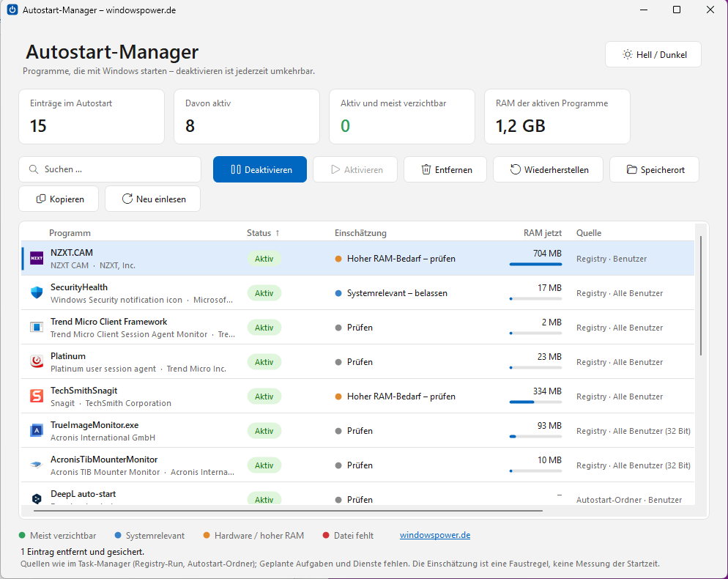The image size is (728, 579).
Task: Click the Autostart-Manager power icon in title bar
Action: [12, 10]
